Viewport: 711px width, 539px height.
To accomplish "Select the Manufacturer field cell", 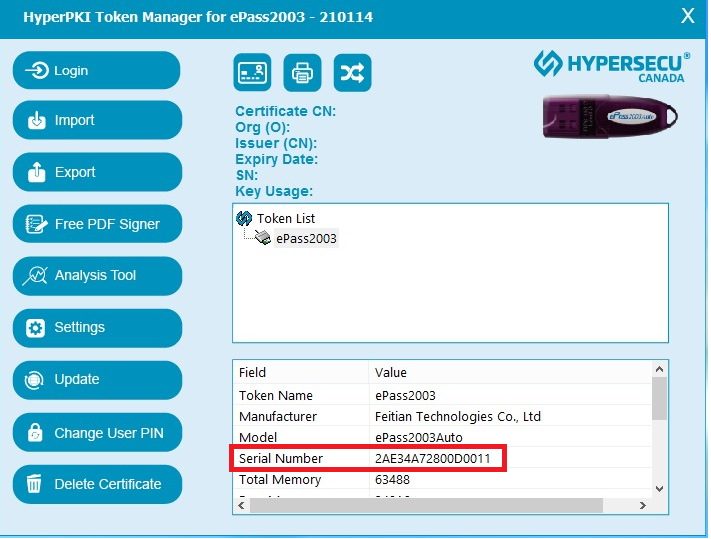I will coord(278,417).
